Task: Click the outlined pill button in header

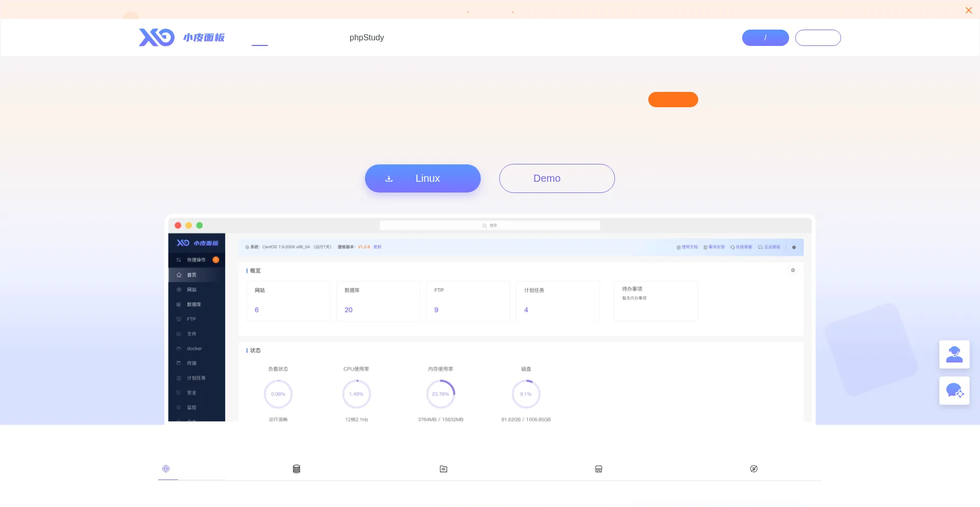Action: [x=818, y=38]
